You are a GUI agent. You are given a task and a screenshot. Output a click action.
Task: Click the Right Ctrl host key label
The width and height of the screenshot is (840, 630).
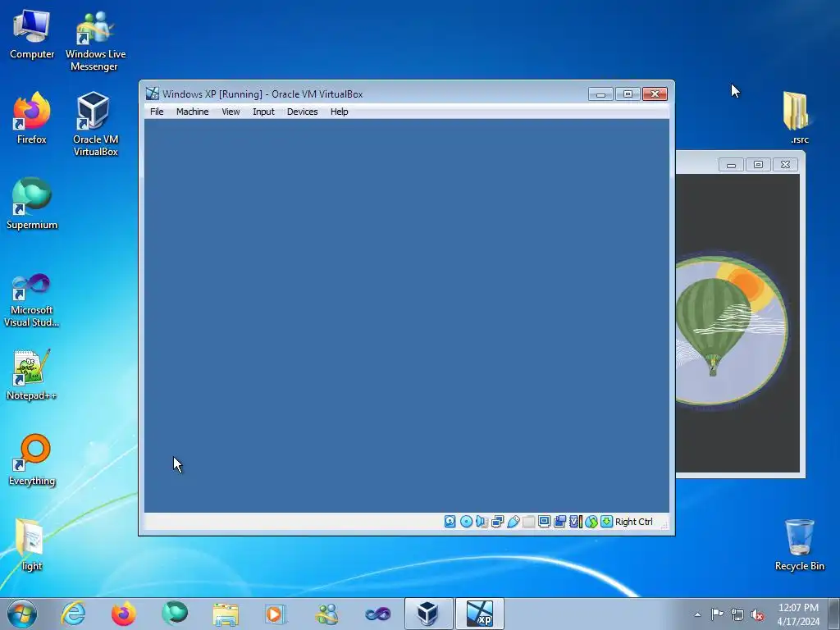coord(634,522)
